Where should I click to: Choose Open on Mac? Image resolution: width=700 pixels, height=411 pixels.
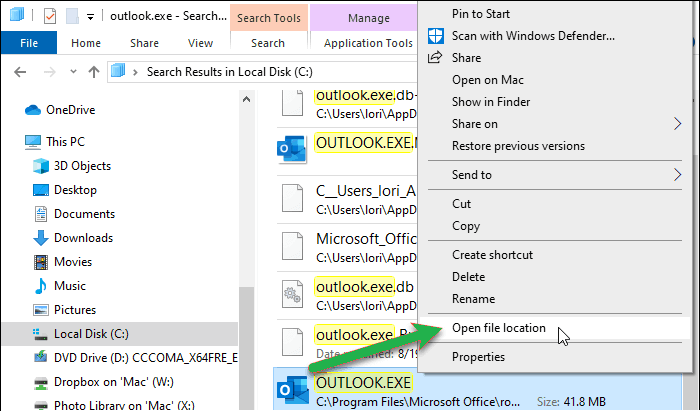[488, 80]
